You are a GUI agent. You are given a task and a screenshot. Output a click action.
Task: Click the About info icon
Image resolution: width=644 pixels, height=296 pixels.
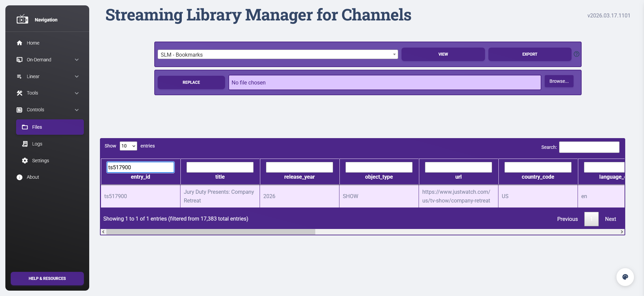click(19, 177)
